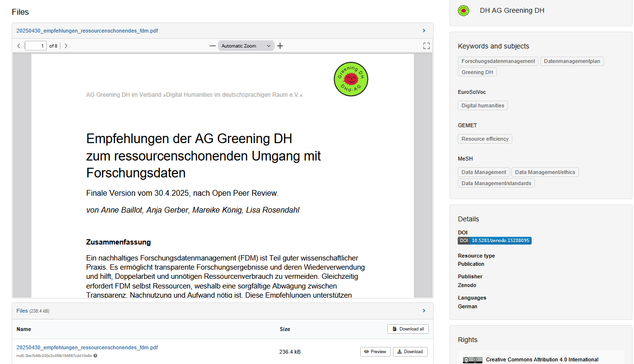The image size is (634, 364).
Task: Click the PDF document title heading
Action: pyautogui.click(x=203, y=156)
